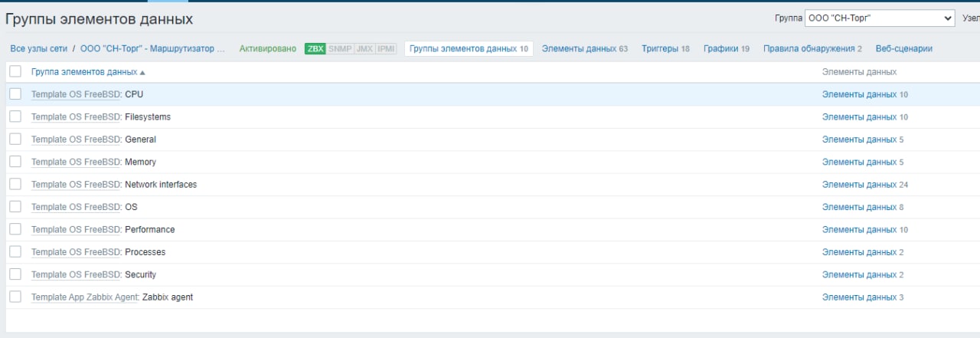Screen dimensions: 980x338
Task: Click the Network interfaces group name text
Action: [161, 184]
